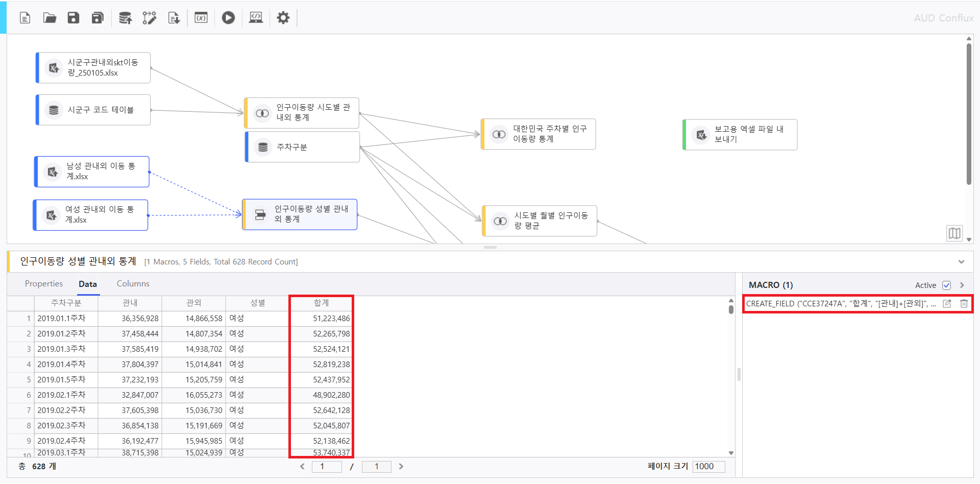This screenshot has height=484, width=980.
Task: Click the join icon on 시도별 월별 인구이동량 평균 node
Action: point(500,221)
